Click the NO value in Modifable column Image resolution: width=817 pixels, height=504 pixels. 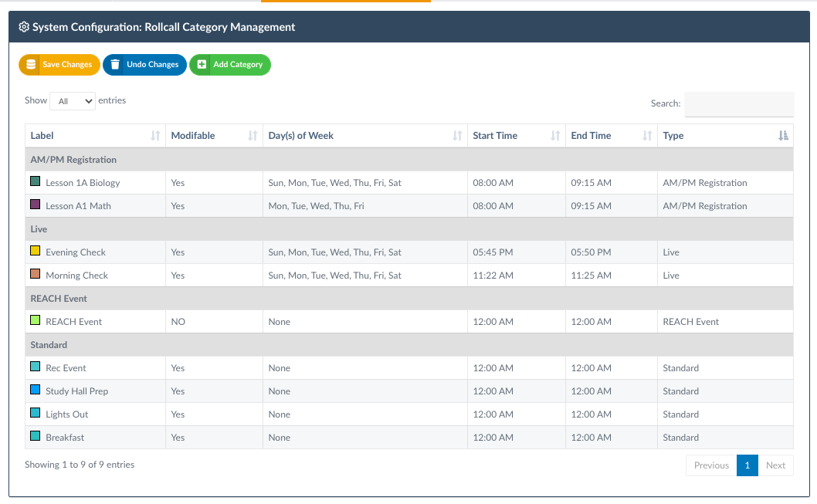[x=178, y=322]
